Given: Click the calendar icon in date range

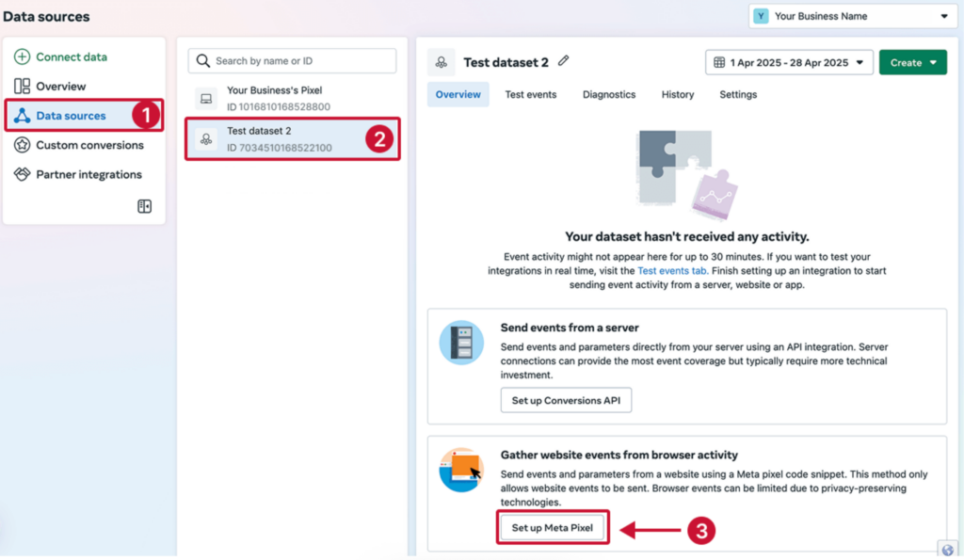Looking at the screenshot, I should (x=719, y=62).
